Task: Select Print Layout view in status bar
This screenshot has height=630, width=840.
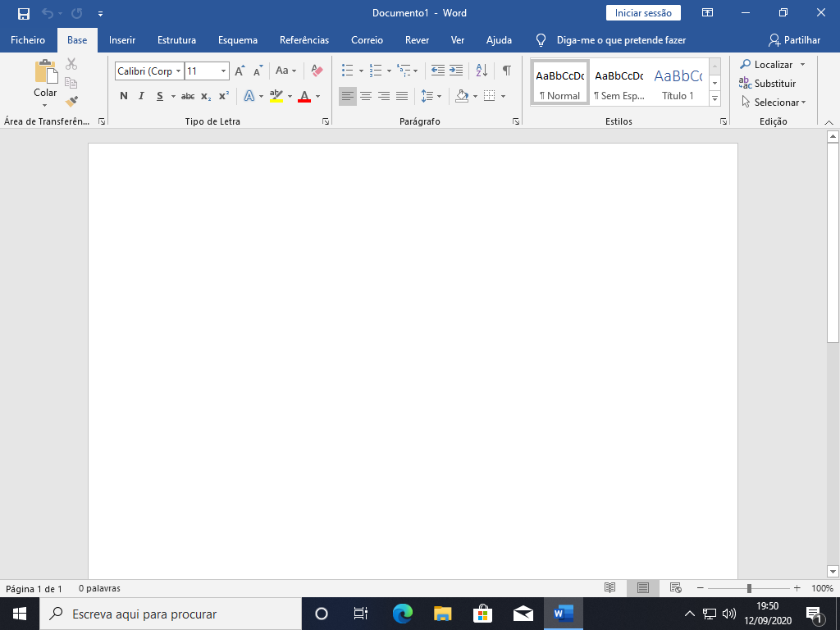Action: [x=643, y=587]
